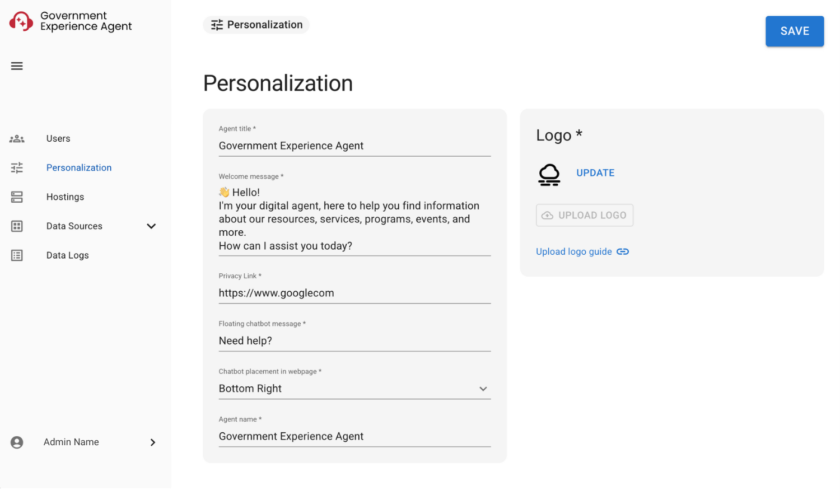The image size is (840, 504).
Task: Click the Admin account avatar icon
Action: pyautogui.click(x=17, y=442)
